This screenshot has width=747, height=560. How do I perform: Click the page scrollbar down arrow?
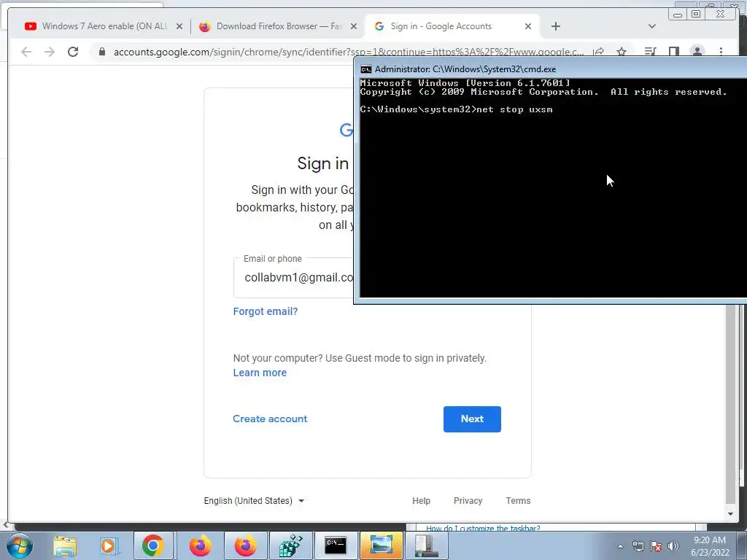point(730,514)
